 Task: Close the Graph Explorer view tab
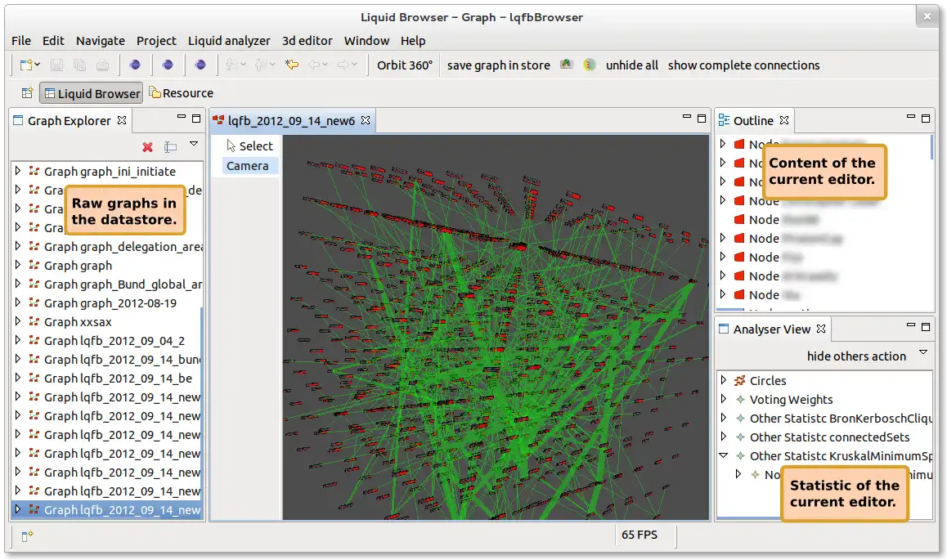122,120
